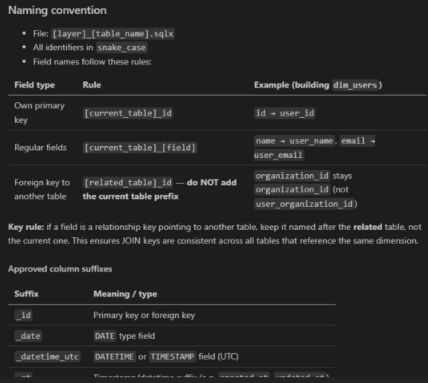This screenshot has width=428, height=383.
Task: Click the 'Rule' column header
Action: point(92,85)
